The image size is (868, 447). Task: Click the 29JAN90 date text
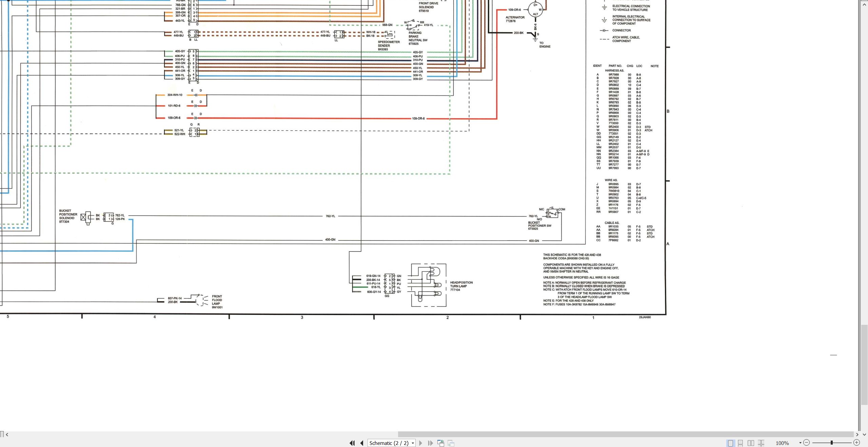pos(645,317)
